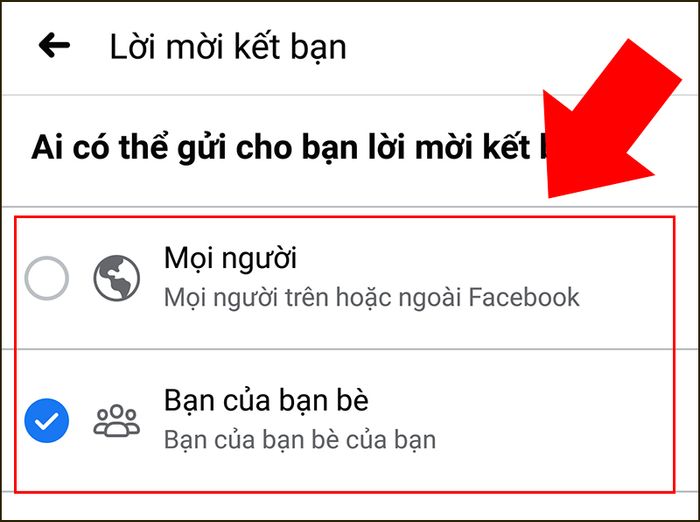Screen dimensions: 700x522
Task: Click the divider line between the two options
Action: click(x=344, y=349)
